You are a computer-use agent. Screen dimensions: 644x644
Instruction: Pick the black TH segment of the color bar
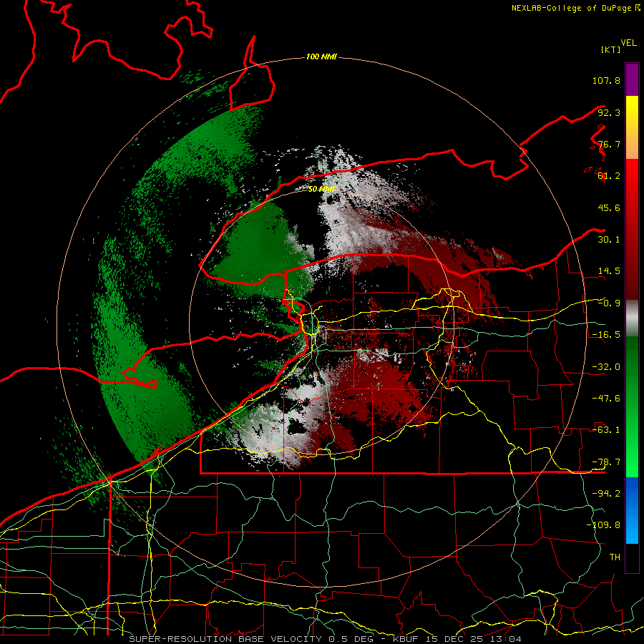pyautogui.click(x=632, y=557)
